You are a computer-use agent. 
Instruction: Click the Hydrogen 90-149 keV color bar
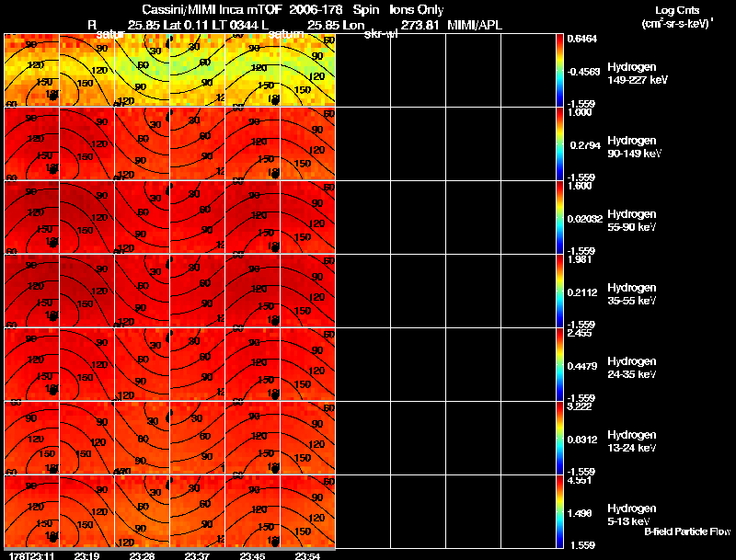pyautogui.click(x=559, y=143)
